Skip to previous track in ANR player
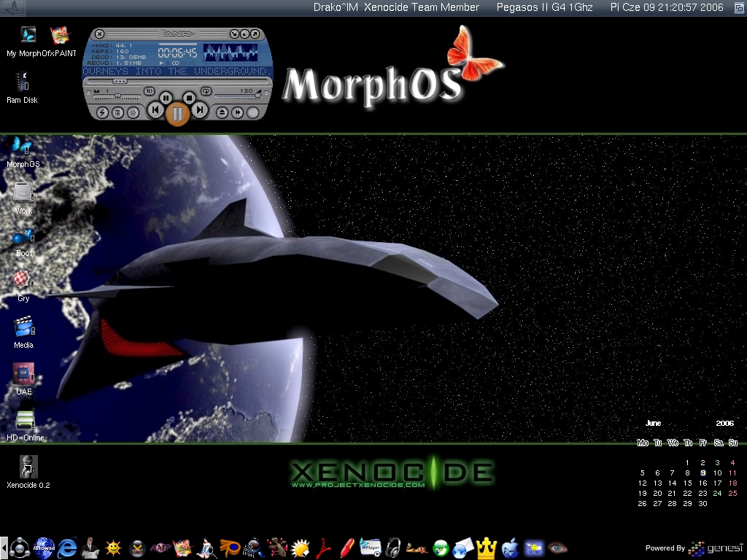The image size is (747, 560). (x=155, y=110)
